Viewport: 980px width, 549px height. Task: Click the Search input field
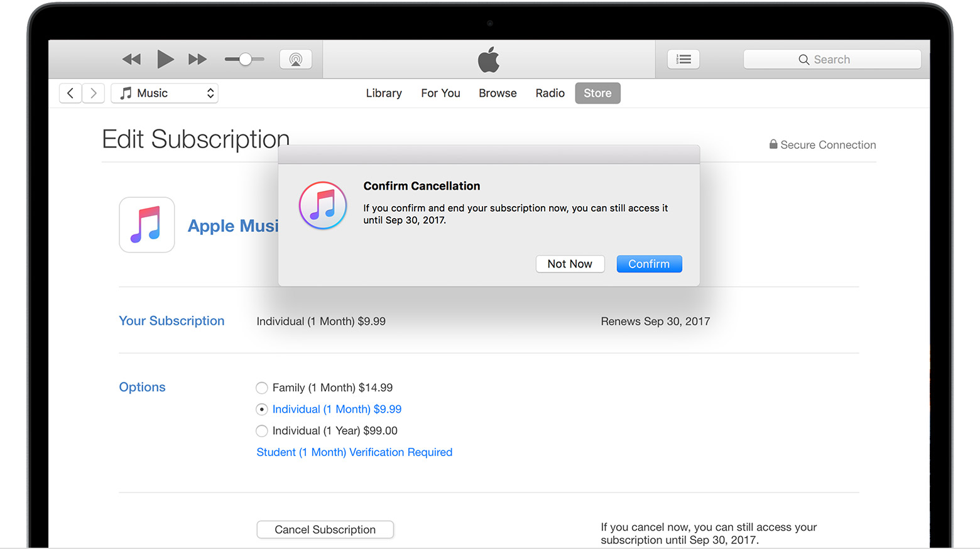coord(832,60)
